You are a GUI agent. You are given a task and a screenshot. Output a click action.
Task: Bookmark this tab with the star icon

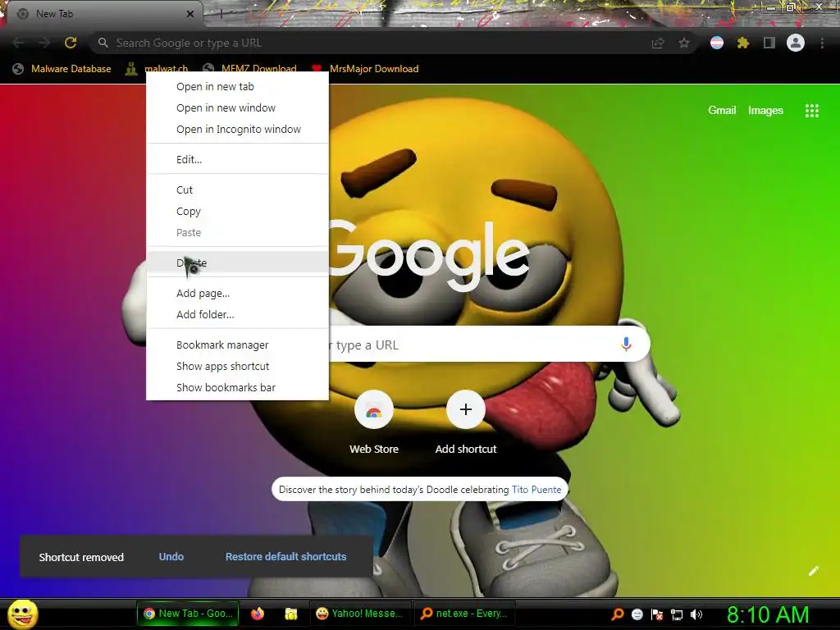[x=684, y=43]
